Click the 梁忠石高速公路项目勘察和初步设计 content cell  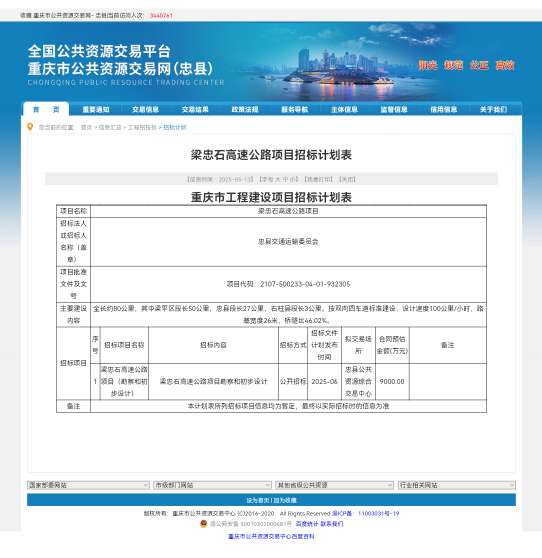coord(213,381)
